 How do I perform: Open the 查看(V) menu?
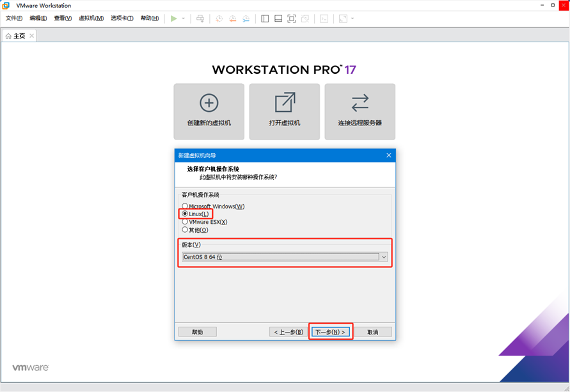pyautogui.click(x=63, y=18)
